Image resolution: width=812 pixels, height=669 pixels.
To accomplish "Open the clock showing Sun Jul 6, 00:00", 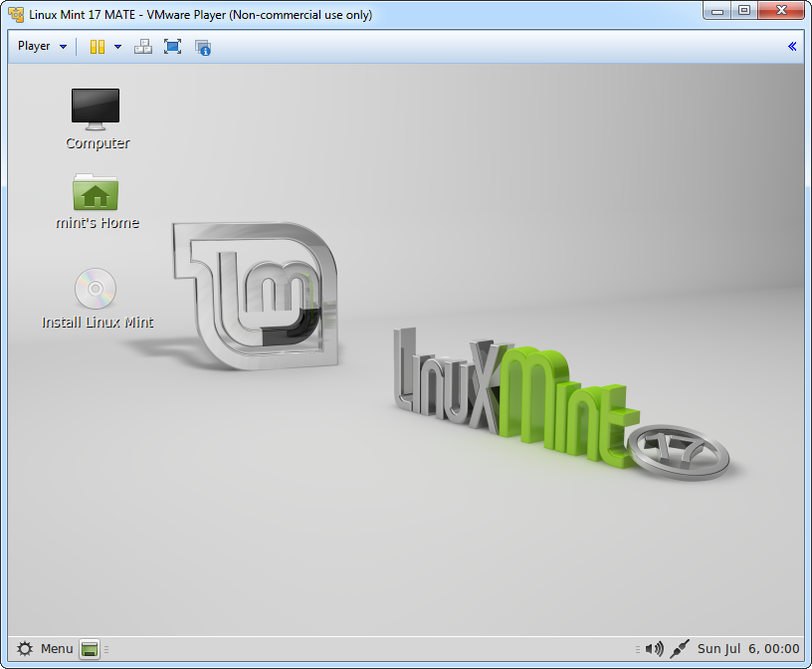I will click(748, 649).
